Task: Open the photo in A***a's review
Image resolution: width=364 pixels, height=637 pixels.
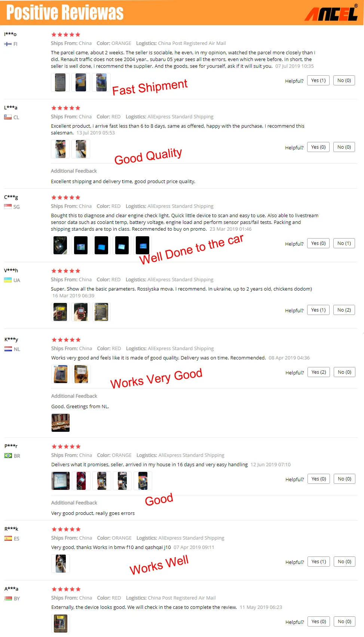Action: [61, 624]
